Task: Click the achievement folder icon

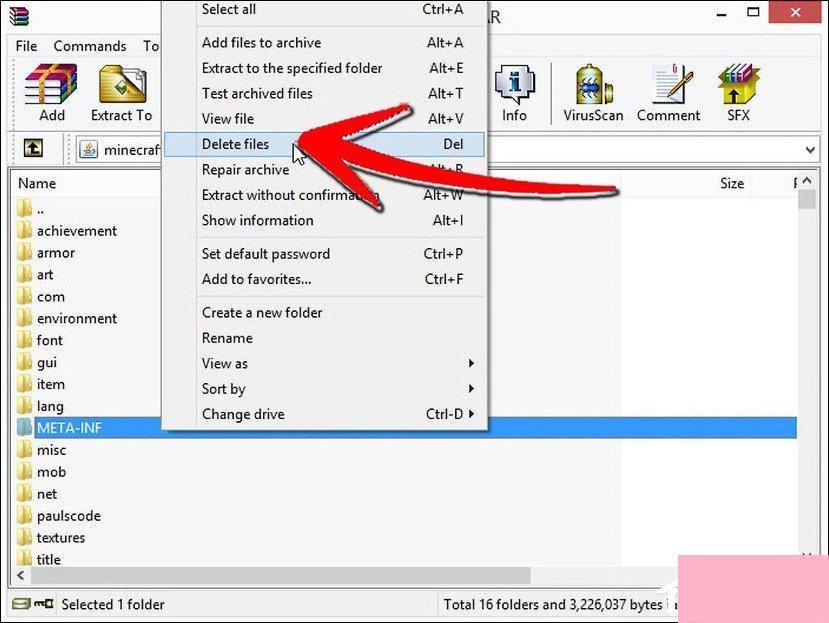Action: point(24,231)
